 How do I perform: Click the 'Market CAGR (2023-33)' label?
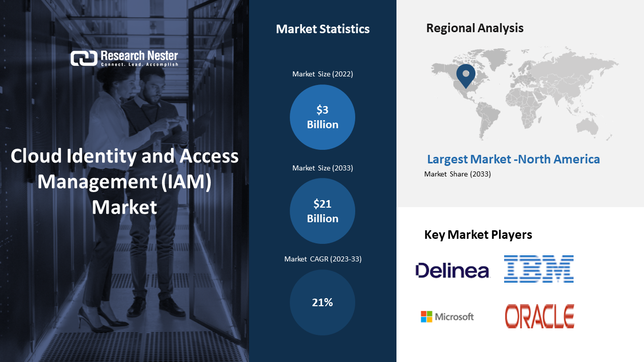tap(323, 259)
